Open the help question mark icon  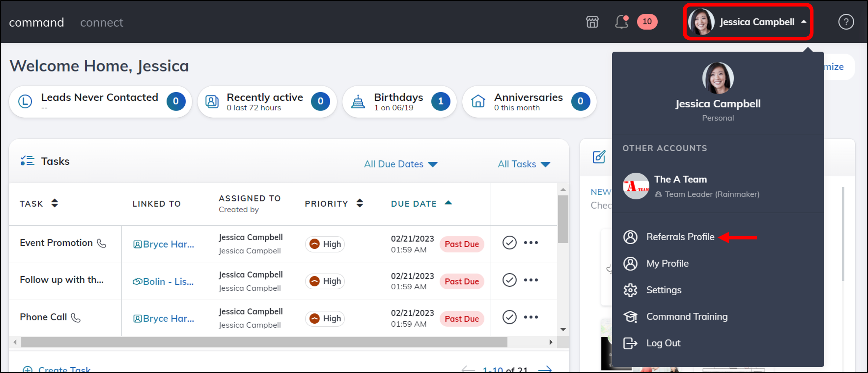coord(846,22)
